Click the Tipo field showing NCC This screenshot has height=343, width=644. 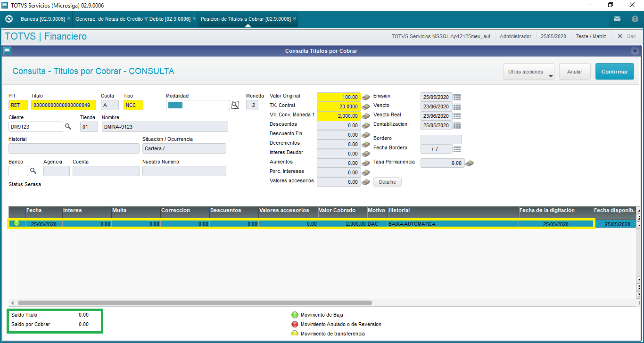point(133,105)
